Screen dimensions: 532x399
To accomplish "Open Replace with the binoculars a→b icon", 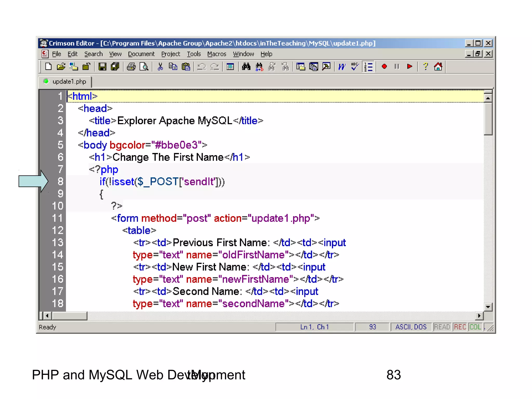I will click(259, 67).
